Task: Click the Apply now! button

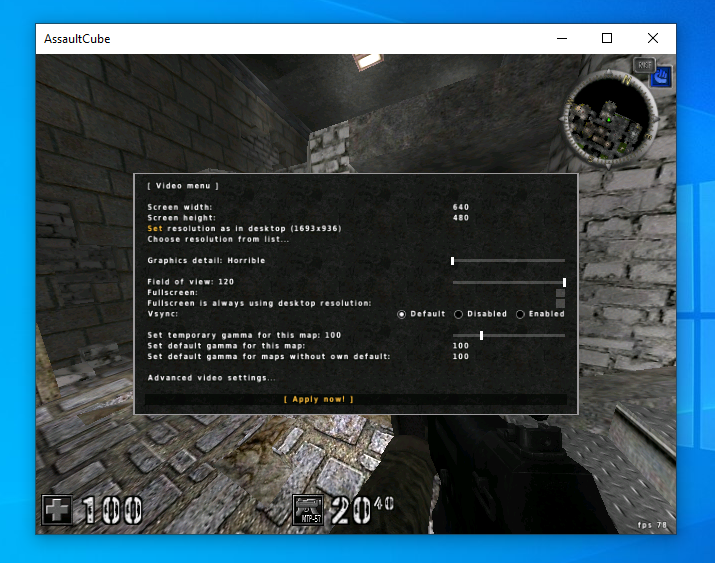Action: point(319,399)
